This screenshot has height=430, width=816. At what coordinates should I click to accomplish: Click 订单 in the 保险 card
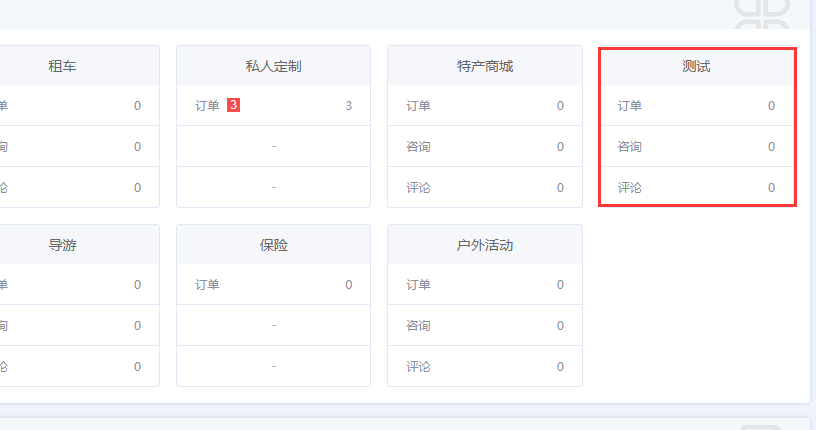click(x=207, y=285)
